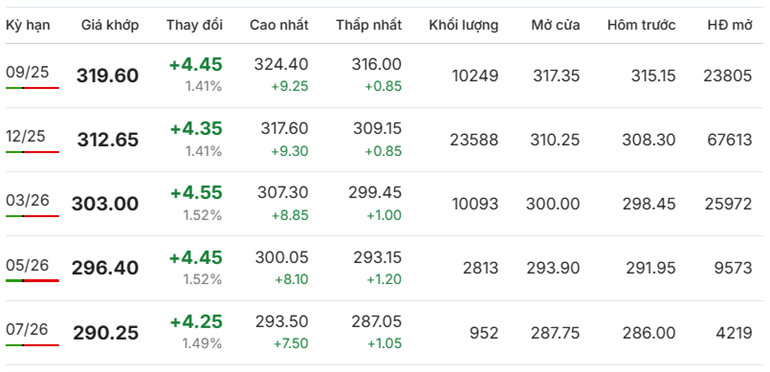Screen dimensions: 770x372
Task: Sort by Giá khớp column header
Action: click(110, 26)
